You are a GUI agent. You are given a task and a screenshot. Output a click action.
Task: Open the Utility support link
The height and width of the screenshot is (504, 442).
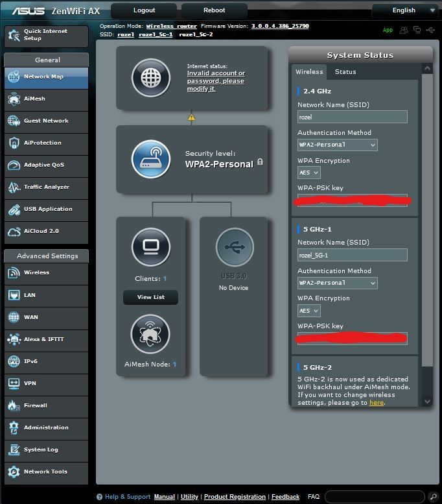[189, 497]
